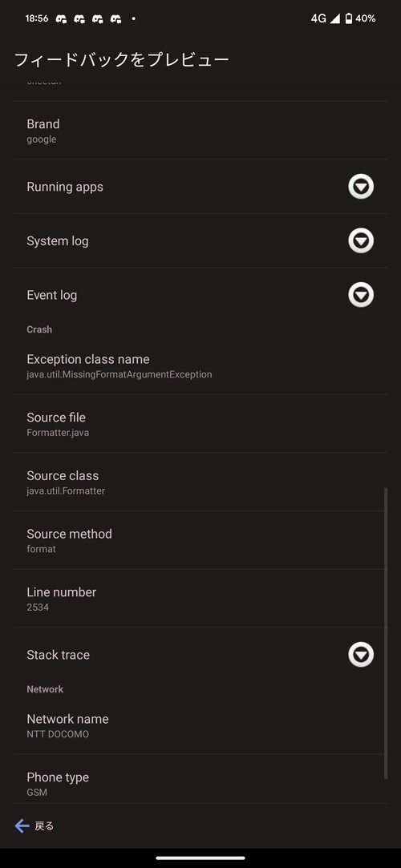Tap the battery icon in status bar
Image resolution: width=401 pixels, height=868 pixels.
point(348,18)
